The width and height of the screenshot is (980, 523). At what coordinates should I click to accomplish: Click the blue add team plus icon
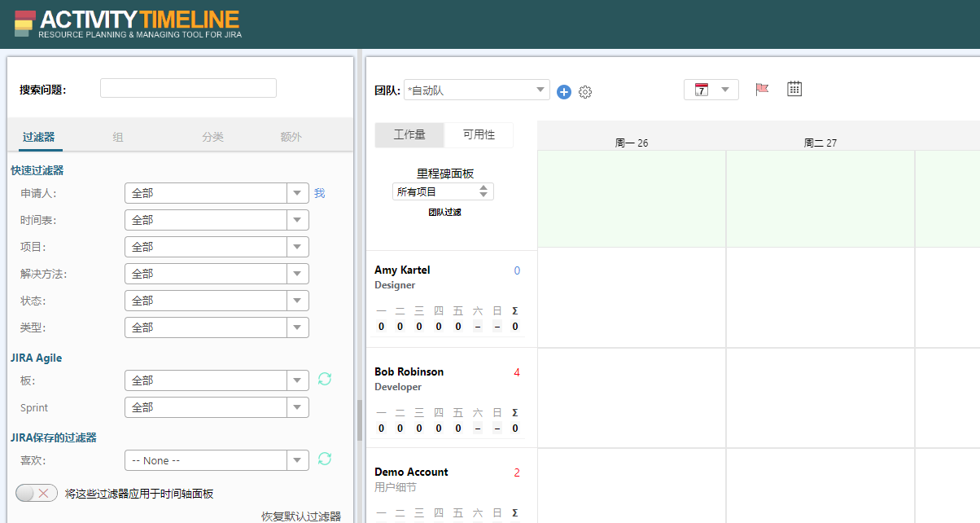[x=564, y=92]
